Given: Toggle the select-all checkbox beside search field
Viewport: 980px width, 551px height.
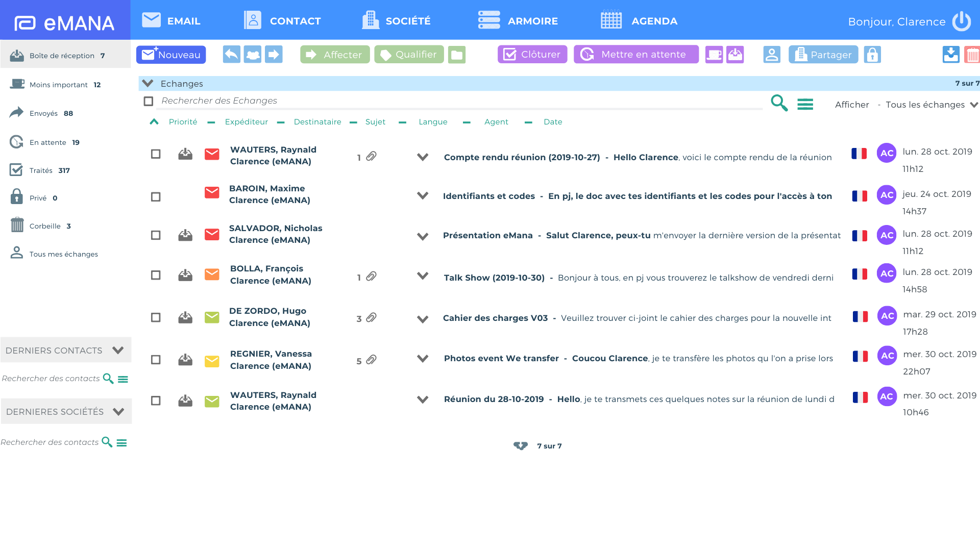Looking at the screenshot, I should (x=149, y=102).
